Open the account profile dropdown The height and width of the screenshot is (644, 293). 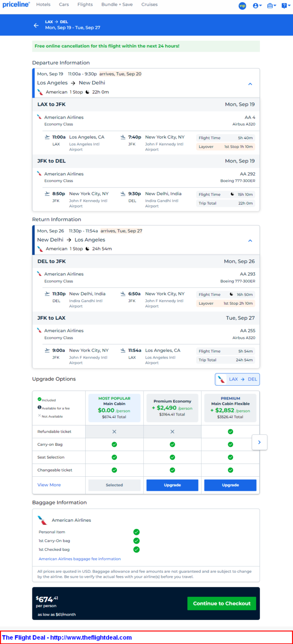click(257, 6)
